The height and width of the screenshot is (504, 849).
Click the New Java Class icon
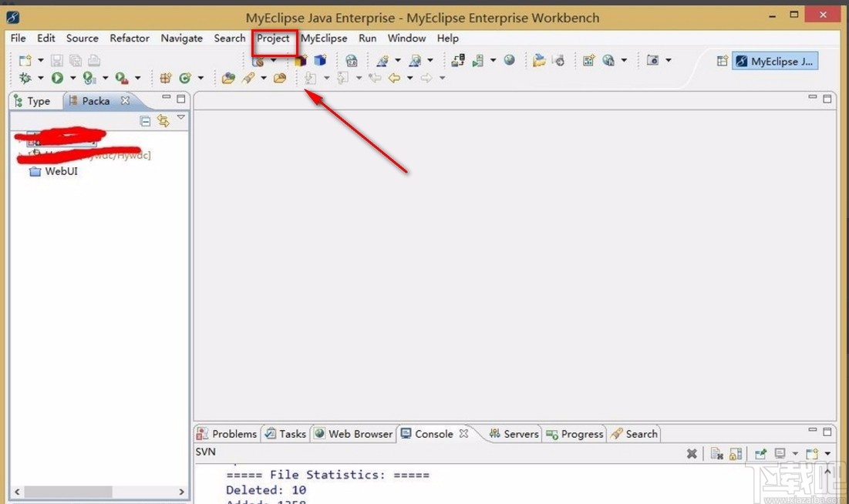[x=185, y=78]
